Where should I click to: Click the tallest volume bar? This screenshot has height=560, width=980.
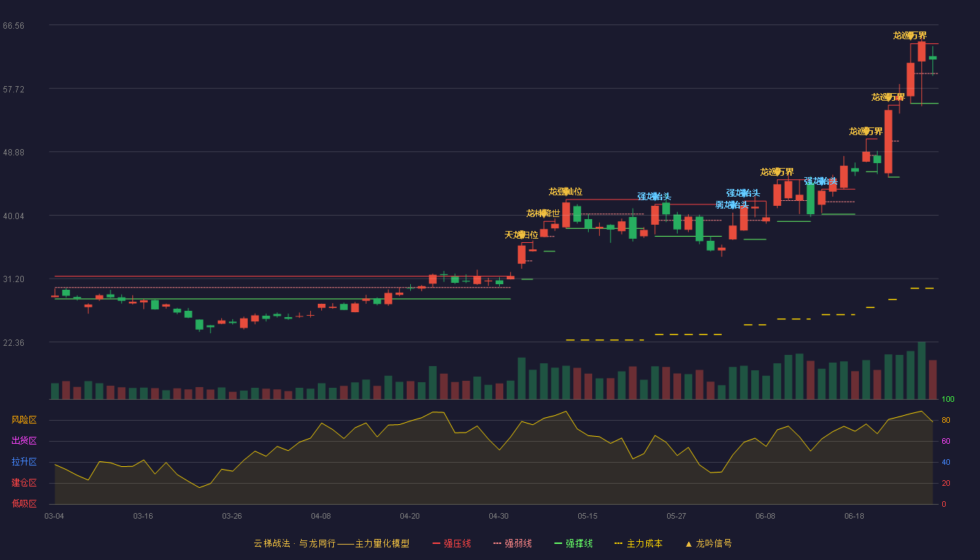[921, 370]
